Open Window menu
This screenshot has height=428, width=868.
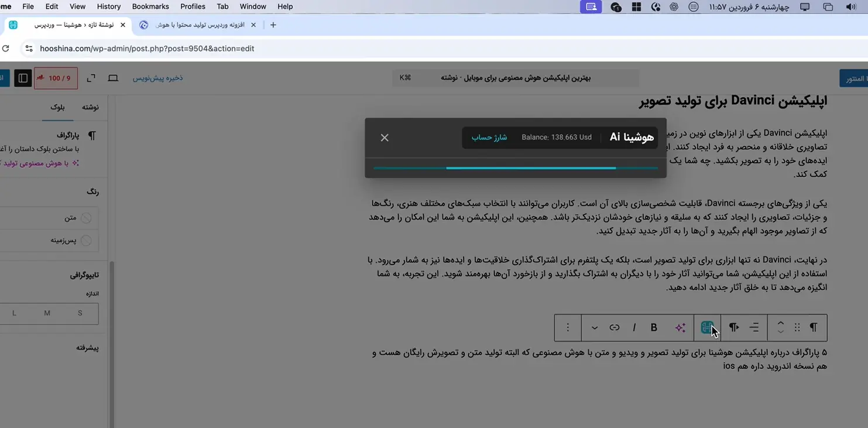point(253,6)
